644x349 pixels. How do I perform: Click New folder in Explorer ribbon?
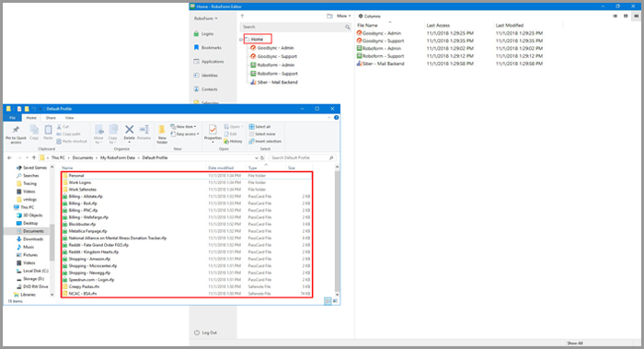162,134
